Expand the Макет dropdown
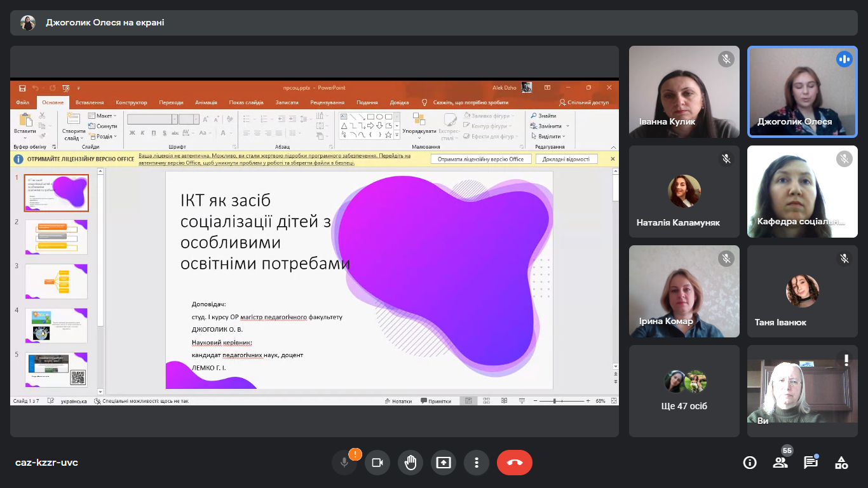Image resolution: width=868 pixels, height=488 pixels. pyautogui.click(x=102, y=116)
